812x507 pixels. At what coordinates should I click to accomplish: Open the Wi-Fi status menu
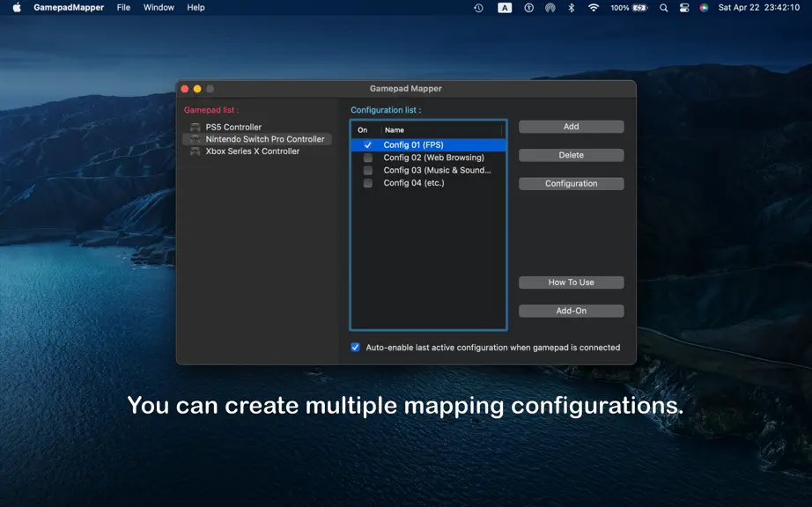coord(594,8)
